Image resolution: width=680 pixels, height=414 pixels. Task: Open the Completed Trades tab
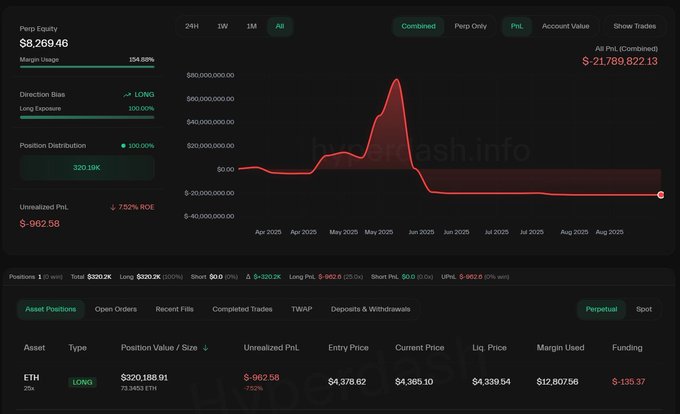coord(242,309)
